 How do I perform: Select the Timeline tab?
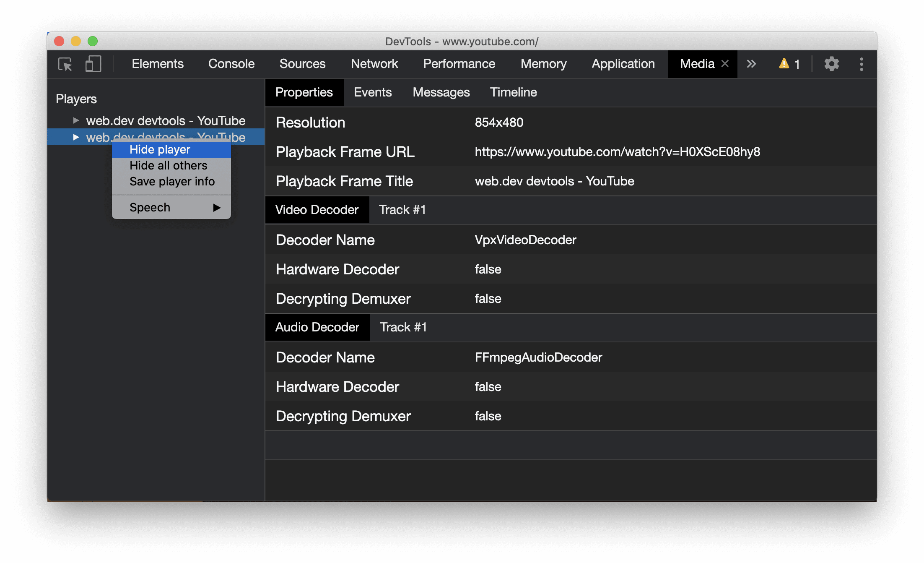(x=514, y=93)
